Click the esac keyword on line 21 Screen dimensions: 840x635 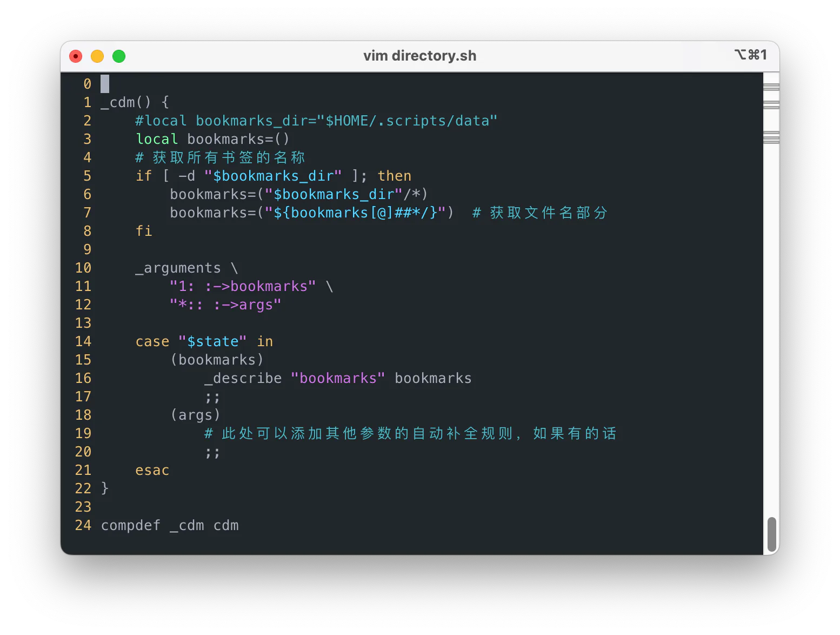(x=152, y=470)
